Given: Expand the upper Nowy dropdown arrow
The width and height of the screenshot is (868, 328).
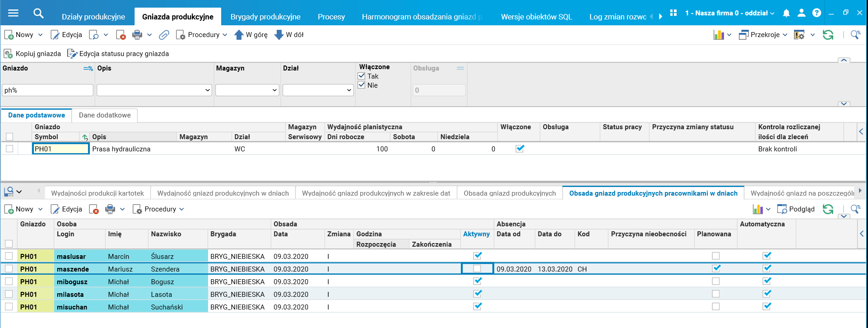Looking at the screenshot, I should [40, 35].
